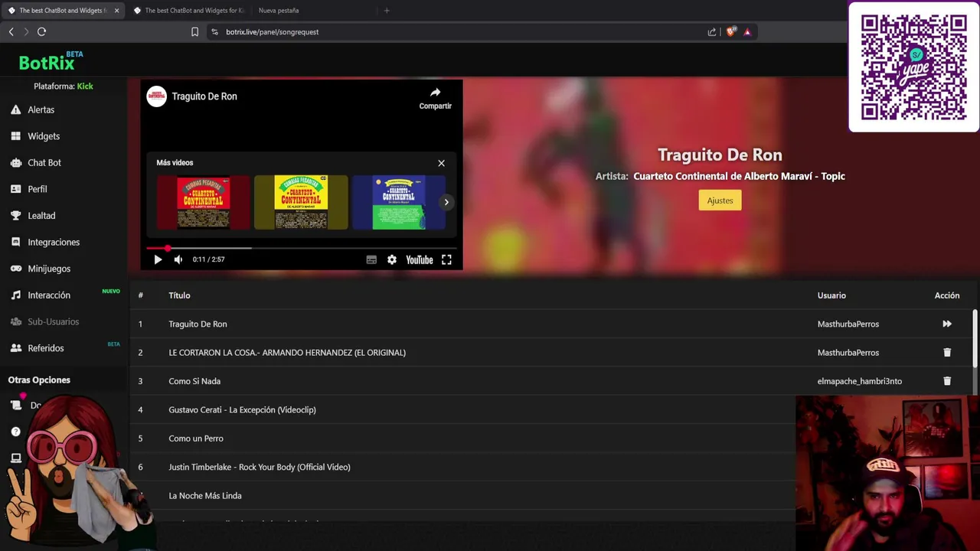The image size is (980, 551).
Task: Click the Minijuegos gamepad icon
Action: pyautogui.click(x=15, y=269)
